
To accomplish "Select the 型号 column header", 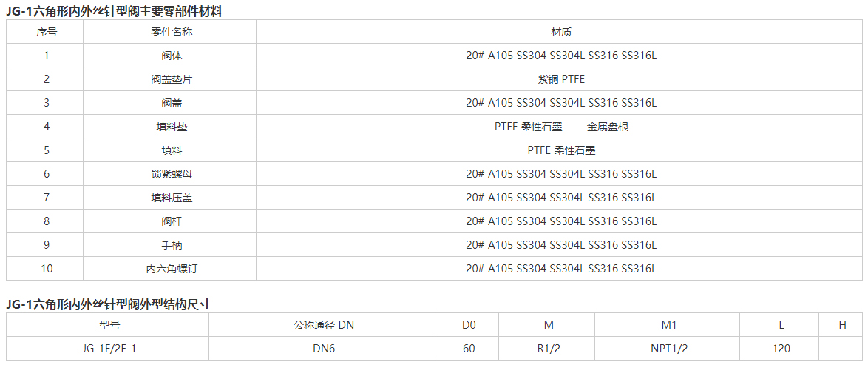I will pyautogui.click(x=109, y=325).
